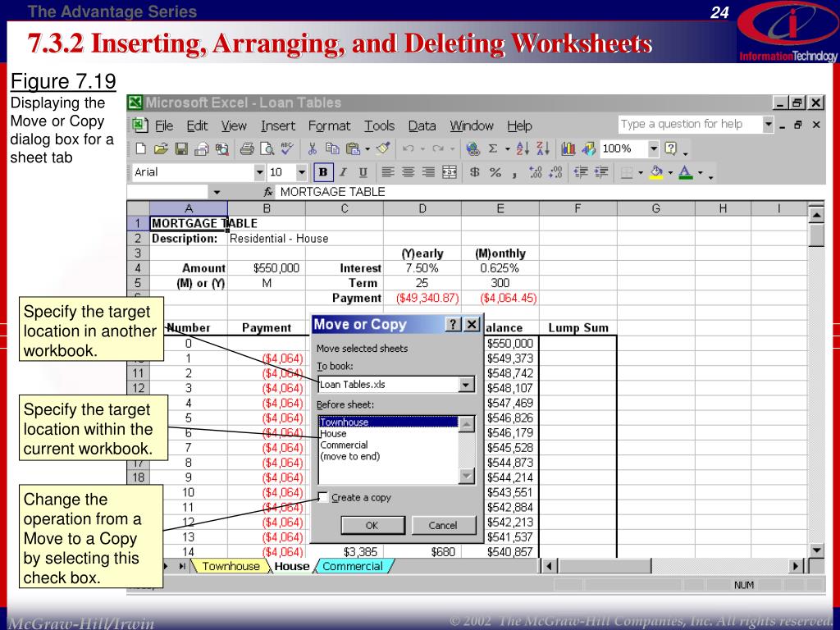Open a file with the Open folder icon
840x630 pixels.
(x=162, y=149)
